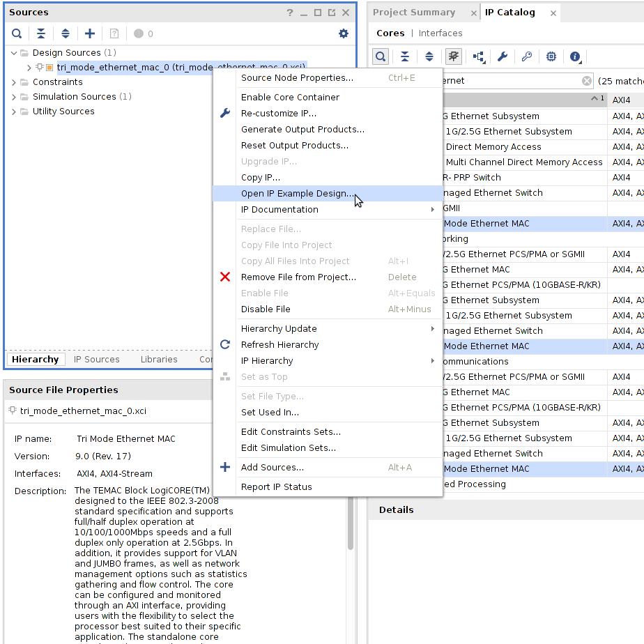Select Enable Core Container

point(328,98)
